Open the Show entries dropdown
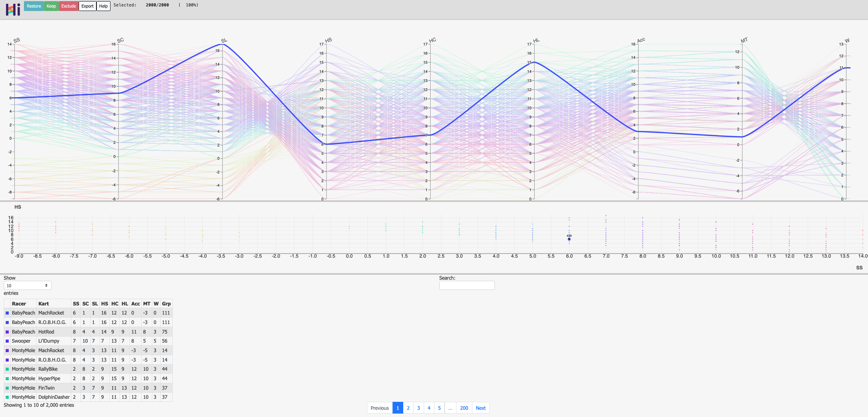The height and width of the screenshot is (417, 868). [27, 285]
